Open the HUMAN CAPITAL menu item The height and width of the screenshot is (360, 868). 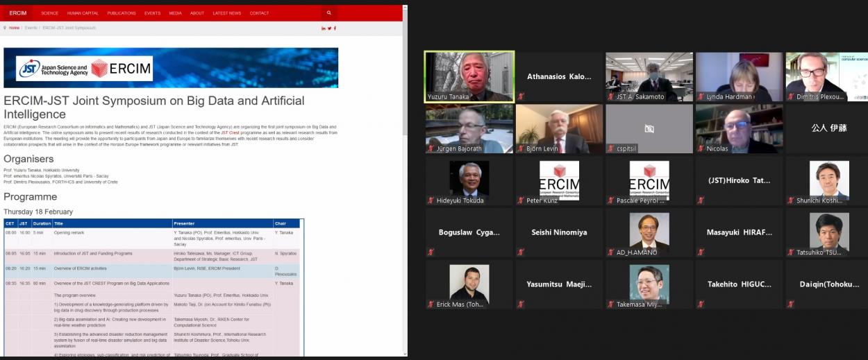point(83,13)
